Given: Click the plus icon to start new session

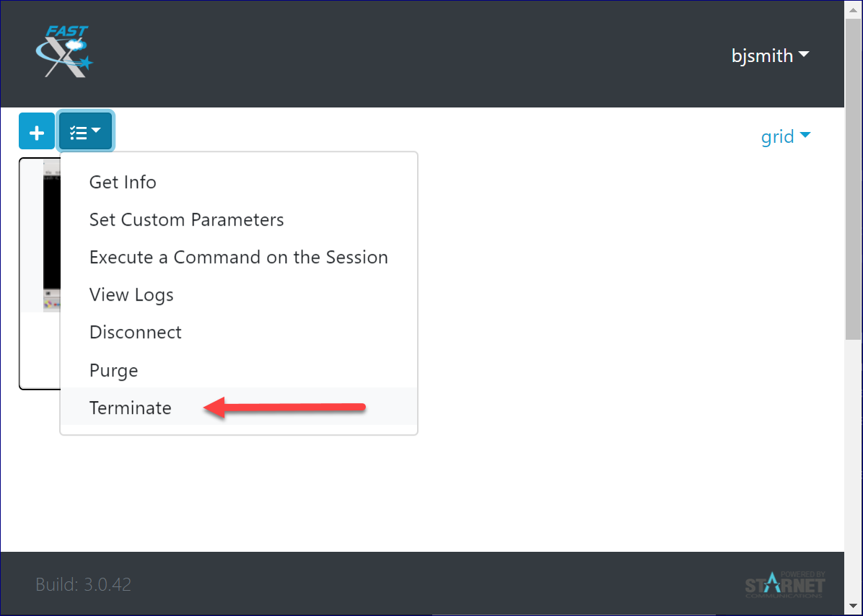Looking at the screenshot, I should click(x=37, y=132).
